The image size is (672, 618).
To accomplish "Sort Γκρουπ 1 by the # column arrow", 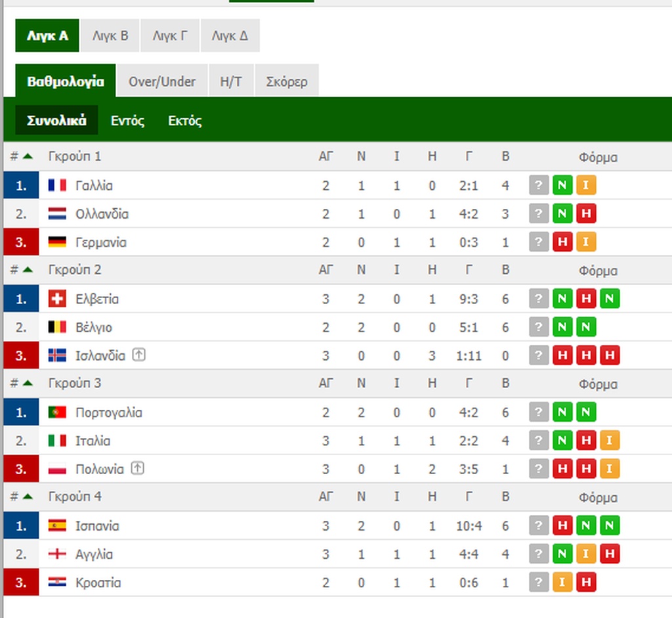I will coord(27,156).
